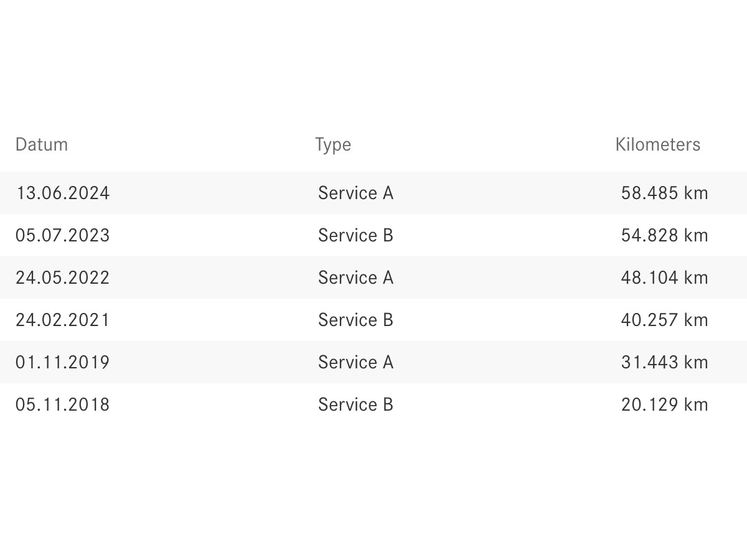Click the Type column header

coord(333,144)
